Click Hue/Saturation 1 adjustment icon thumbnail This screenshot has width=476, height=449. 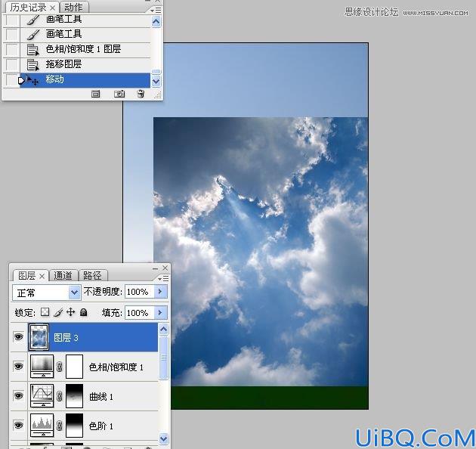(x=42, y=367)
